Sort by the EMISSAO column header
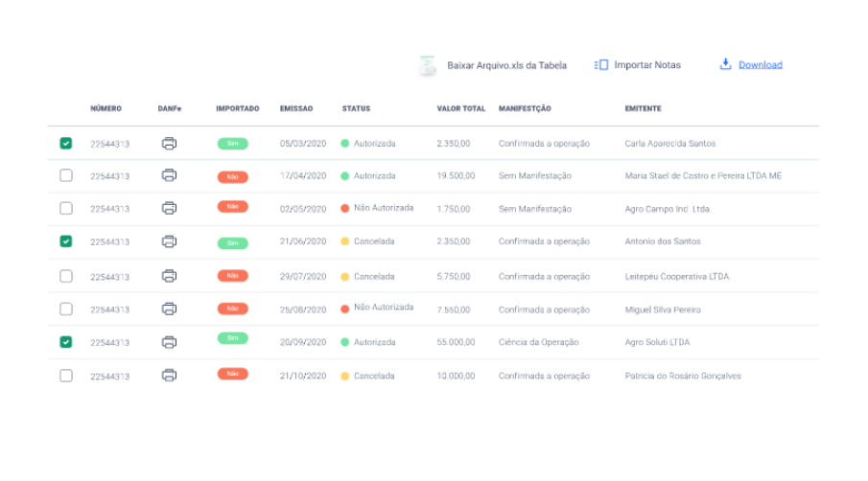 tap(296, 109)
